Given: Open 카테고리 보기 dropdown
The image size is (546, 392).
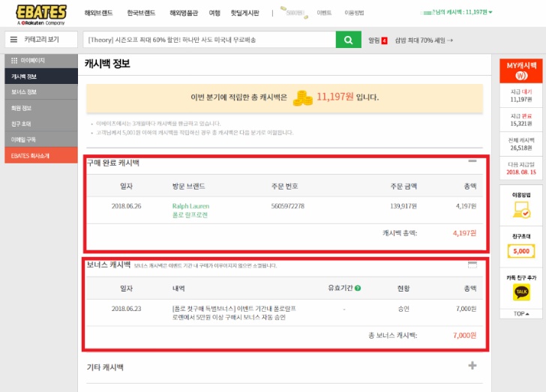Looking at the screenshot, I should (x=41, y=40).
